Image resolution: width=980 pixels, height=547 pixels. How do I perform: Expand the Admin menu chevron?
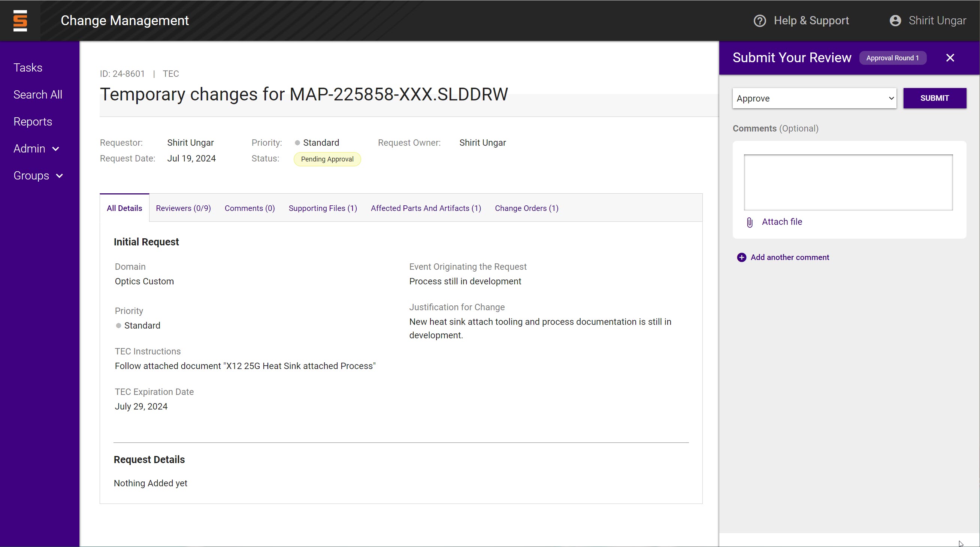[56, 149]
